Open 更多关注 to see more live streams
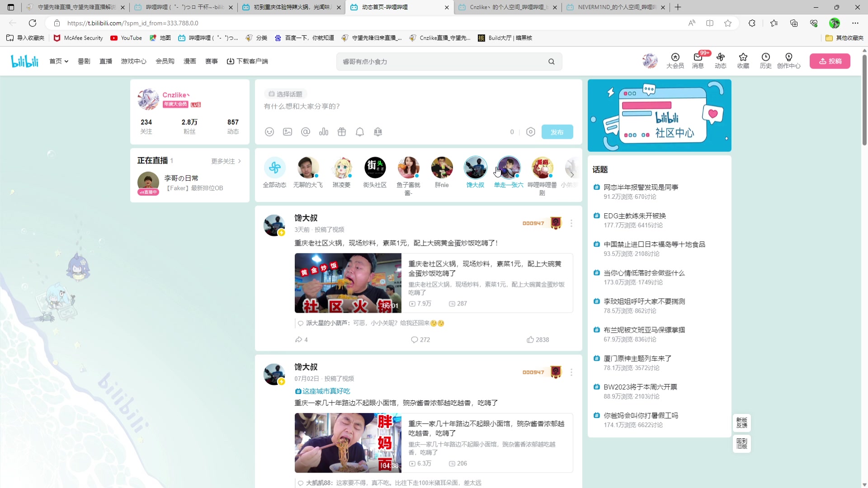This screenshot has height=488, width=868. pos(223,161)
